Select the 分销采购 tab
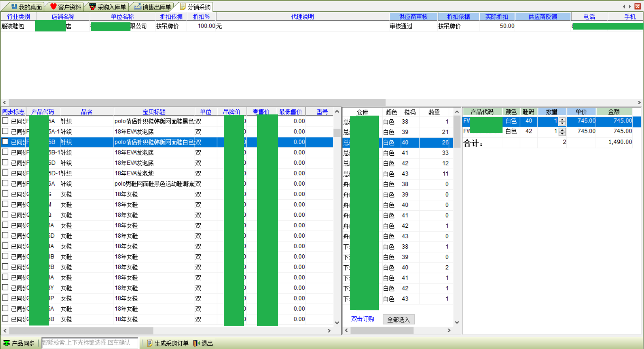644x349 pixels. [x=195, y=7]
